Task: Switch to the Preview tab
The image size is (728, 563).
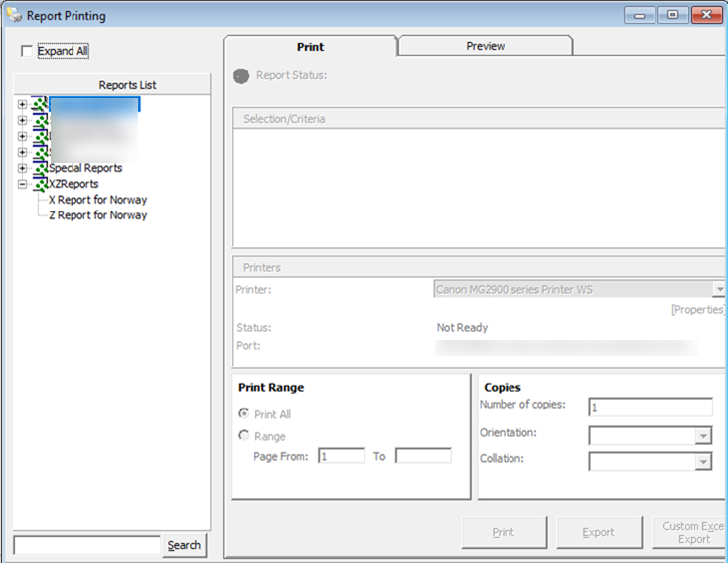Action: tap(486, 46)
